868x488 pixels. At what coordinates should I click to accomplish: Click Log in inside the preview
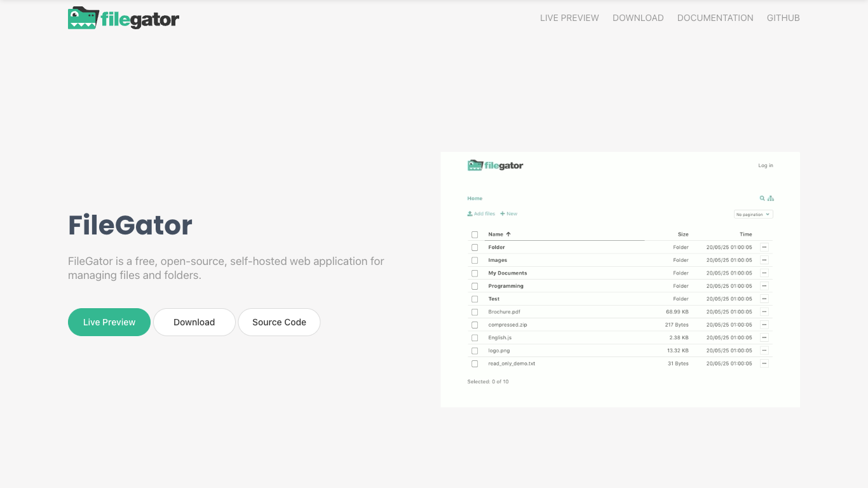(x=766, y=165)
